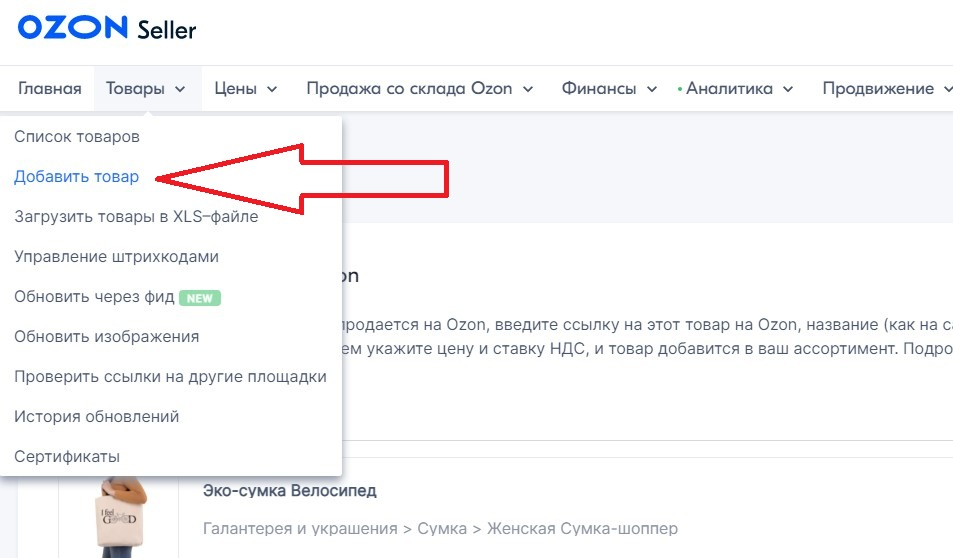This screenshot has width=953, height=558.
Task: Open the Главная tab
Action: point(49,89)
